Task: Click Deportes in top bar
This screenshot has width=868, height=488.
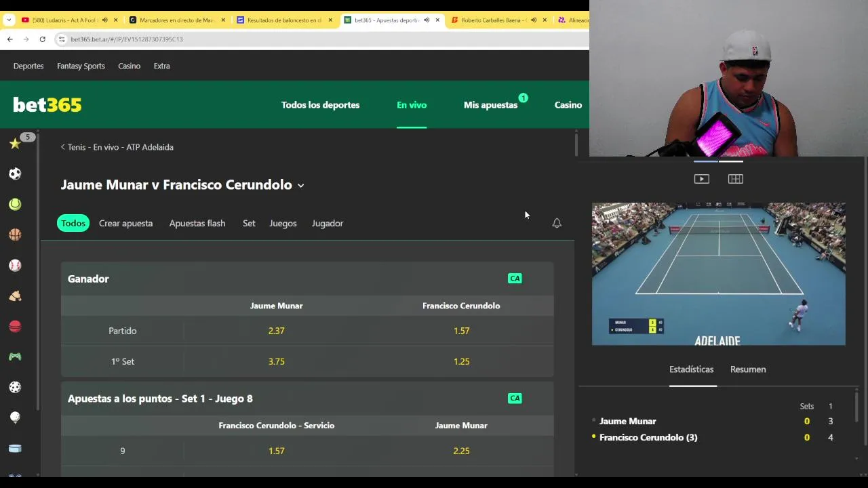Action: tap(28, 66)
